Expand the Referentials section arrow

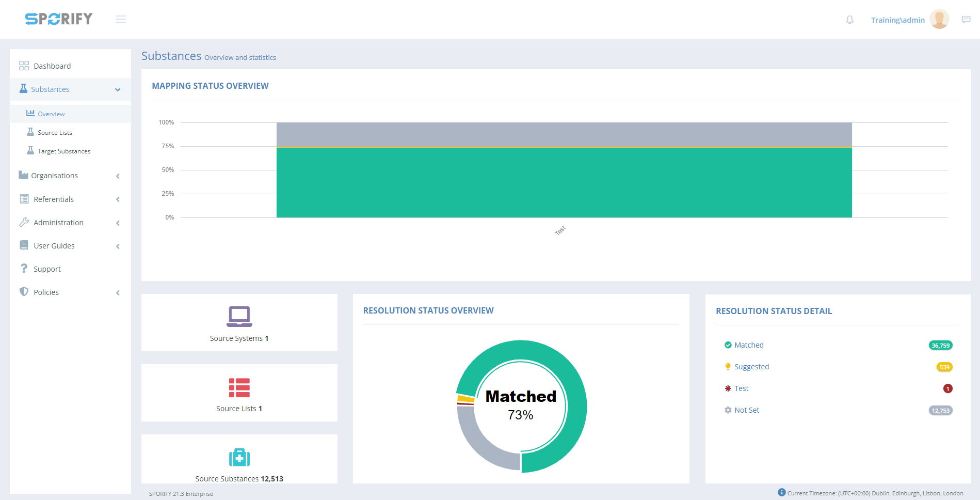tap(118, 199)
